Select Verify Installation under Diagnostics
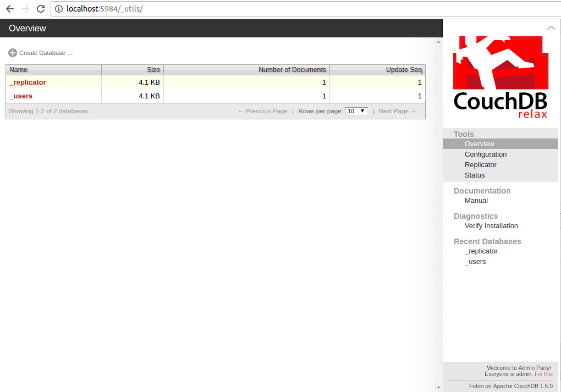 click(491, 226)
